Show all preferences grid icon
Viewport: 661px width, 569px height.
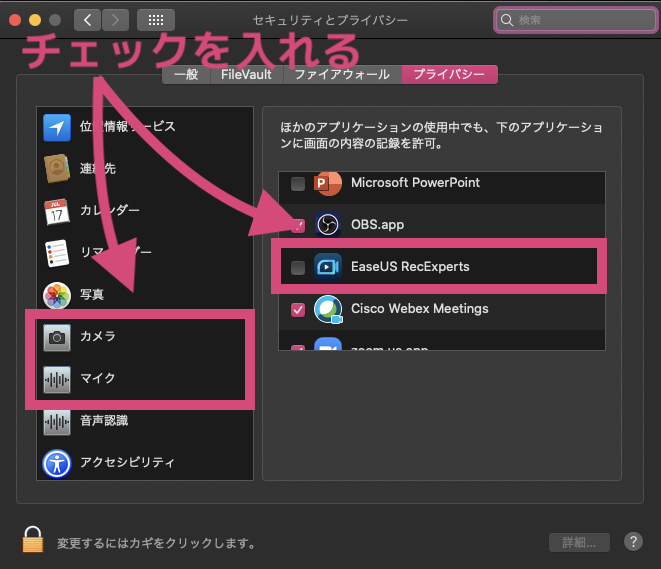pos(156,20)
